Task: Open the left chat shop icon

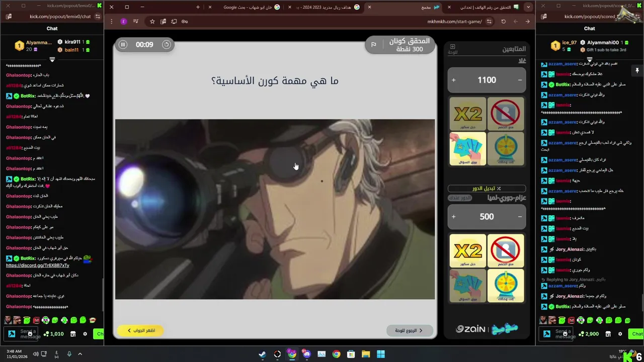Action: pos(73,334)
